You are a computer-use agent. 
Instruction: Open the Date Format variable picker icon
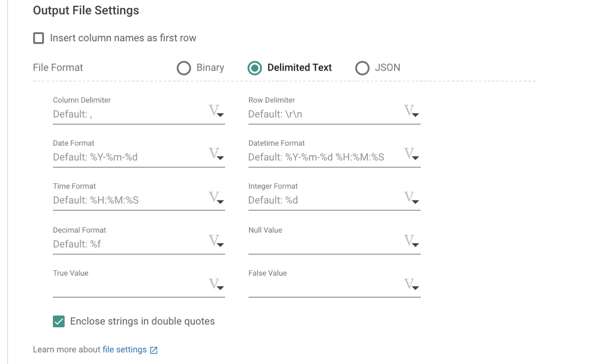point(216,154)
